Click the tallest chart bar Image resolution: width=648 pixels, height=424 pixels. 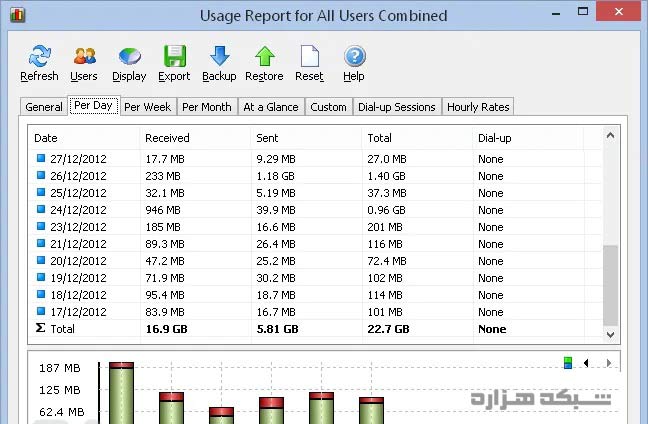click(122, 393)
